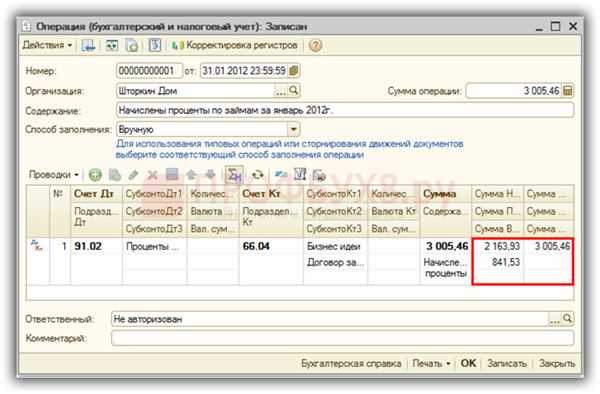The image size is (600, 394).
Task: Click the ellipsis select button for Организация
Action: (281, 91)
